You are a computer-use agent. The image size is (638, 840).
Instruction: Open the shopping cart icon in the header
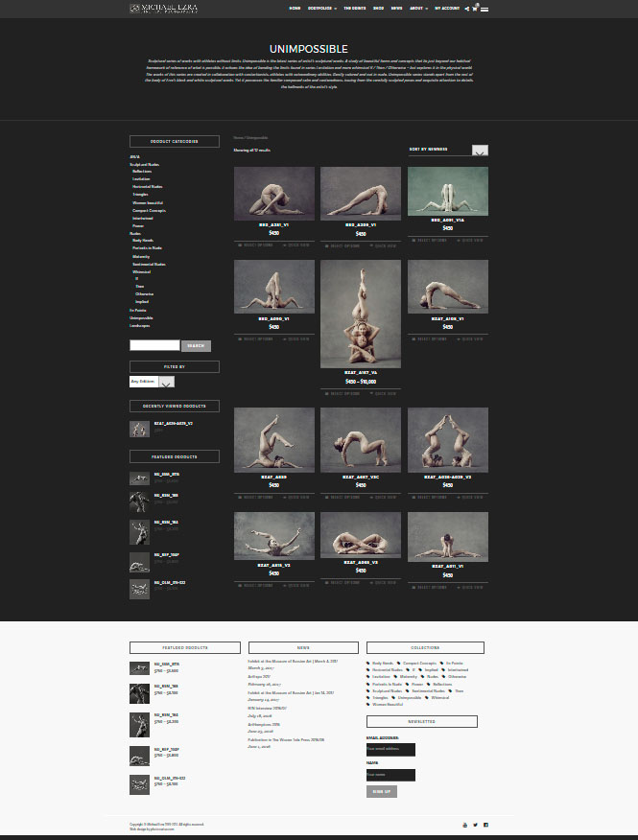point(475,9)
